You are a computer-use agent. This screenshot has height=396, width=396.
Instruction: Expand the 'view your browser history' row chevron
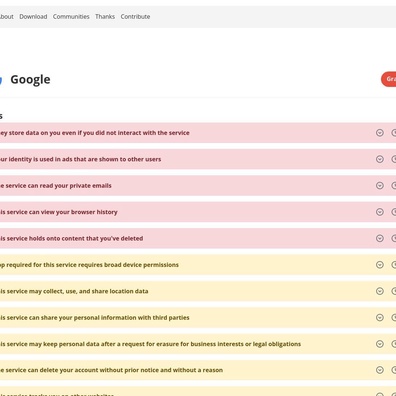pos(380,212)
